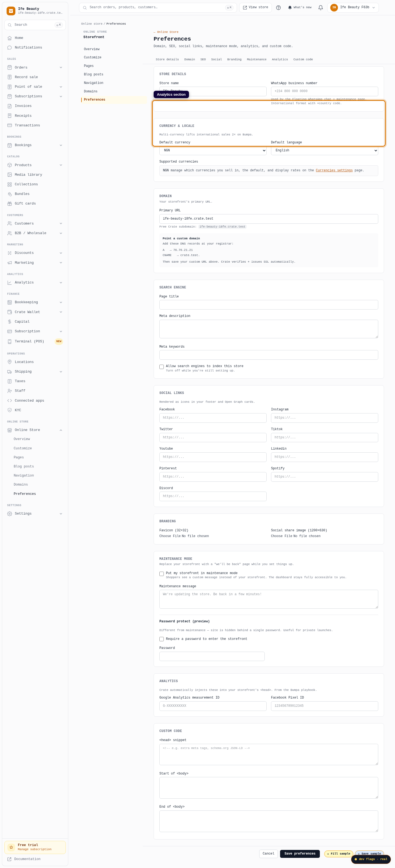
Task: Click the Settings gear icon in sidebar
Action: 9,514
